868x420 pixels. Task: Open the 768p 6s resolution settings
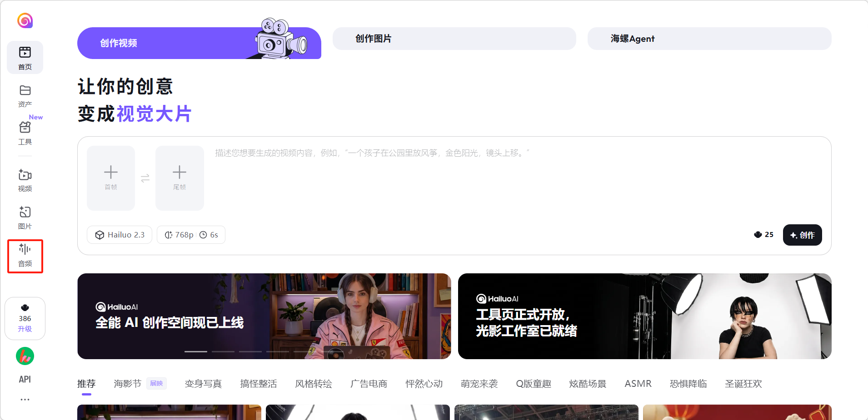point(191,235)
